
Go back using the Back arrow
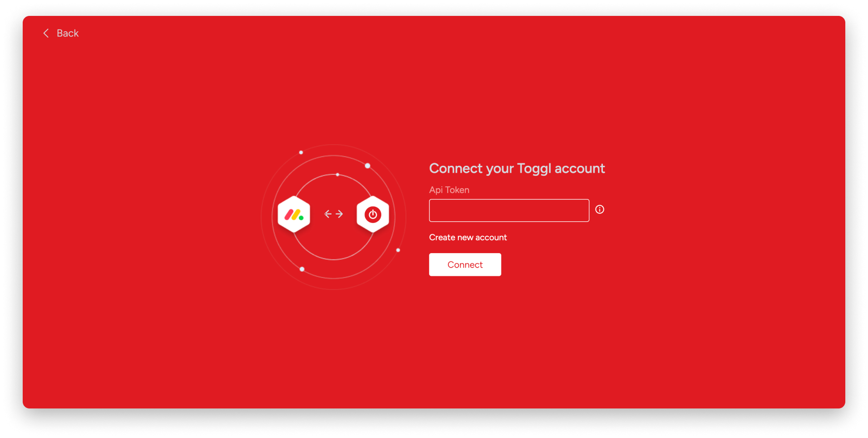tap(46, 33)
